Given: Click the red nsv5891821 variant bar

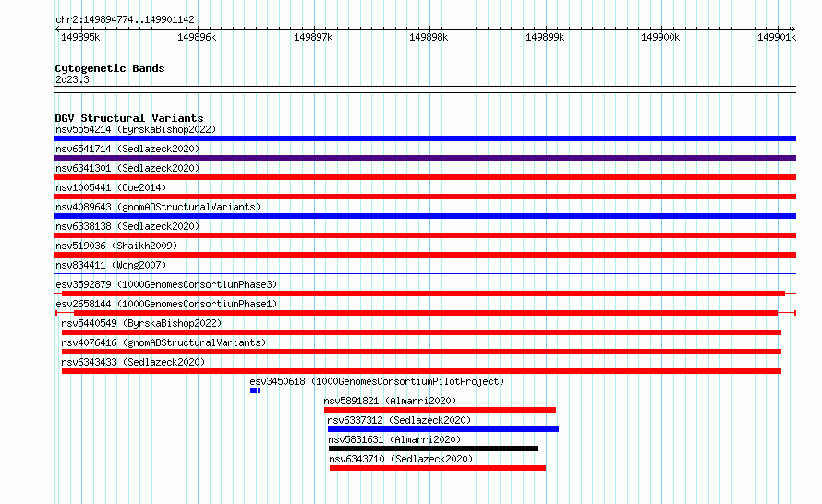Looking at the screenshot, I should tap(440, 410).
